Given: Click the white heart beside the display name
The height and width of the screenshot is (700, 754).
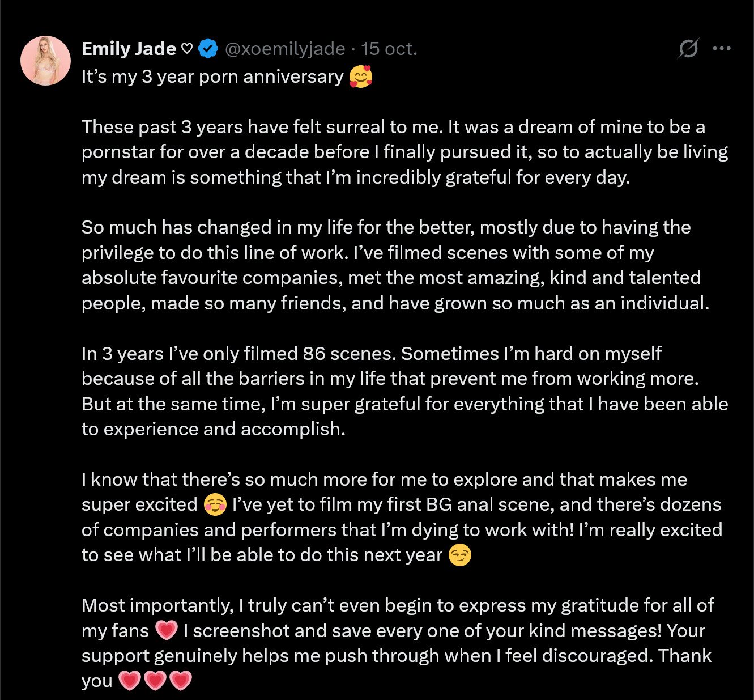Looking at the screenshot, I should pos(187,49).
